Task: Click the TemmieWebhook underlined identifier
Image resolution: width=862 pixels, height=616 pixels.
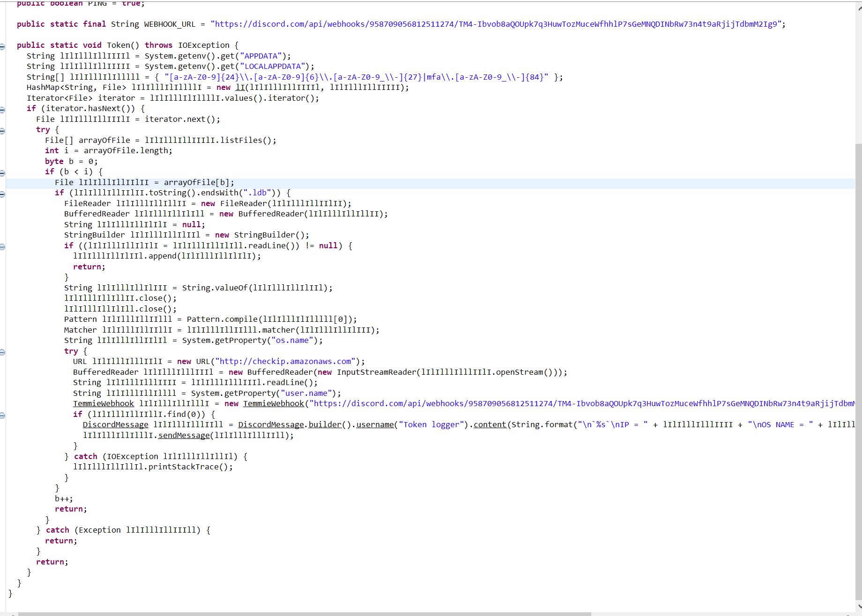Action: click(x=103, y=403)
